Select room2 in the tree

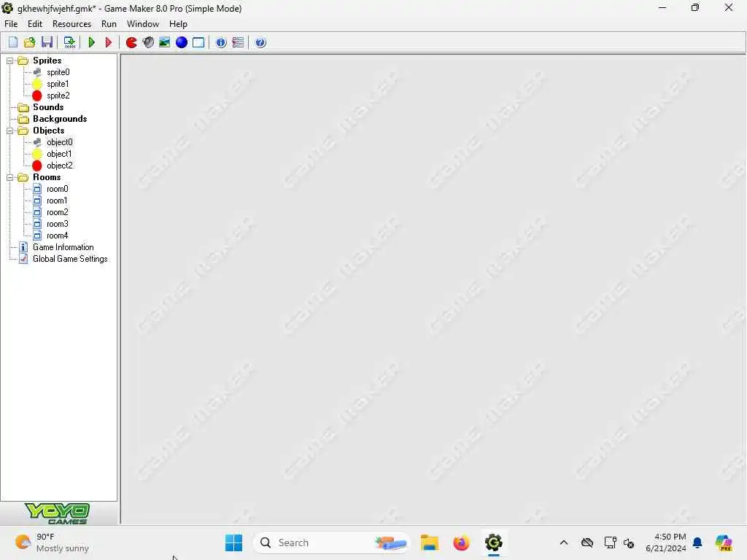click(x=57, y=212)
